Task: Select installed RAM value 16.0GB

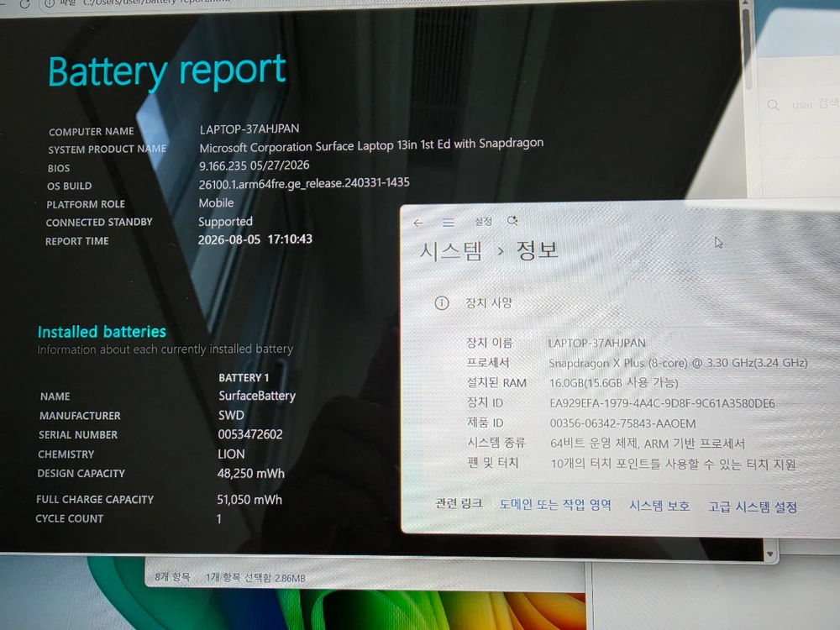Action: (613, 383)
